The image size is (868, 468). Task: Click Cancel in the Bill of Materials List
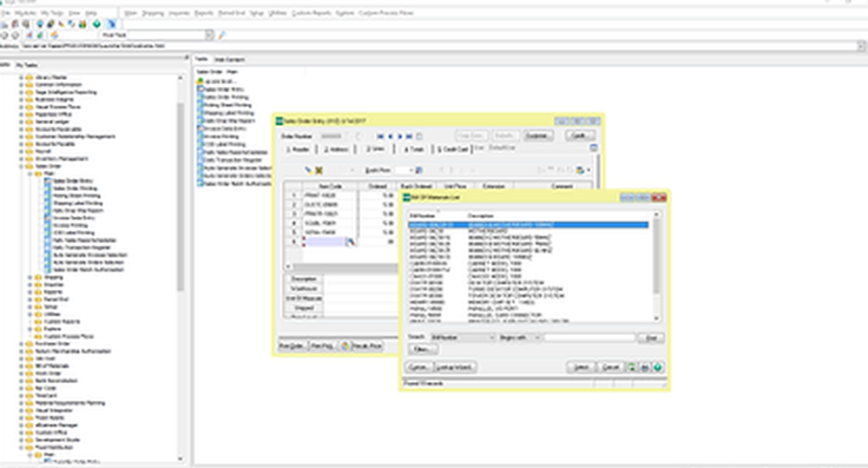click(610, 367)
